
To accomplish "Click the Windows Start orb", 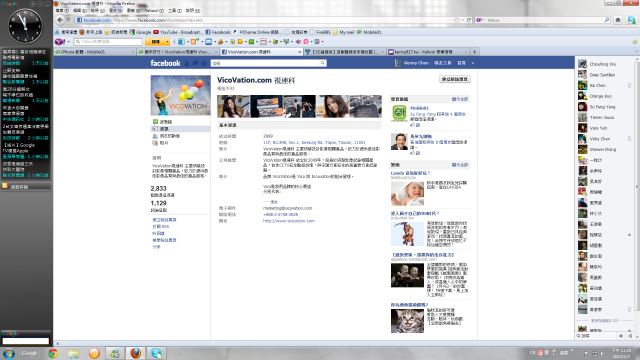I will pyautogui.click(x=9, y=353).
